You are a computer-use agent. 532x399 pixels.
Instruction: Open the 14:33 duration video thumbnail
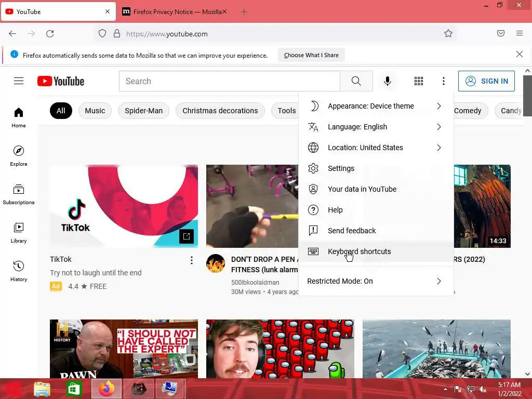(x=482, y=206)
